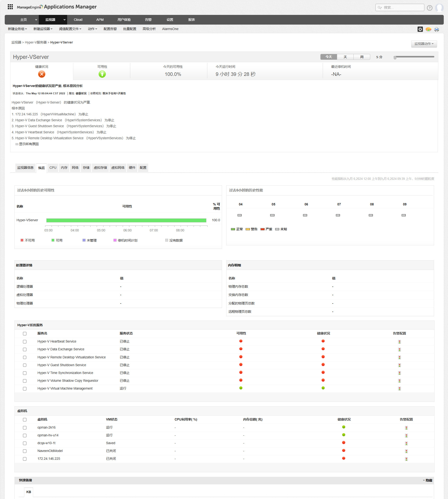Open the KB quick link tab
Viewport: 448px width, 499px height.
[29, 492]
